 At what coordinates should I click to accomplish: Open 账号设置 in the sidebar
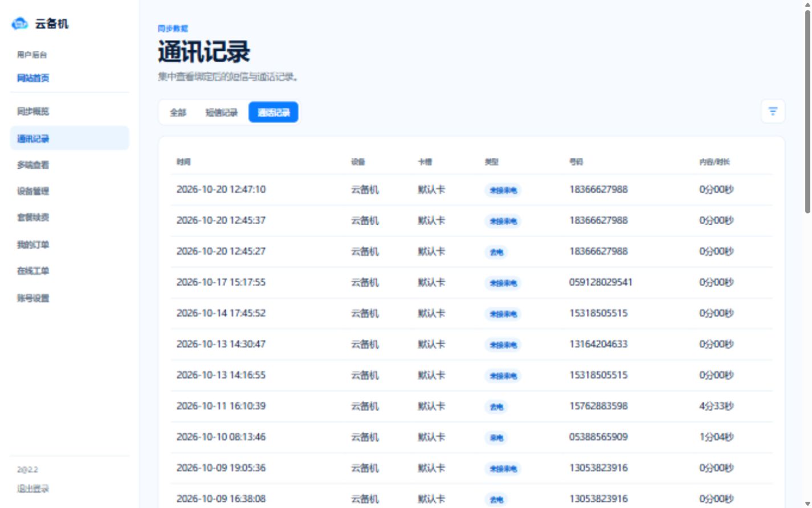tap(70, 298)
